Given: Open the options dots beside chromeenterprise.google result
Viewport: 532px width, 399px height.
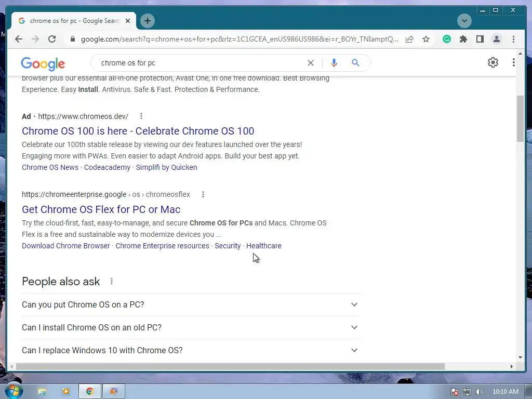Looking at the screenshot, I should click(x=203, y=194).
